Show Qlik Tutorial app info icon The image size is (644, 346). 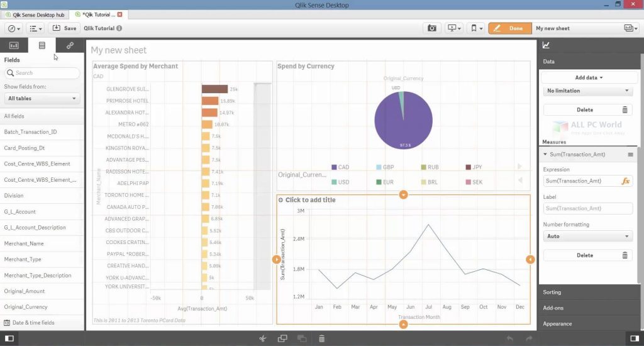(119, 28)
